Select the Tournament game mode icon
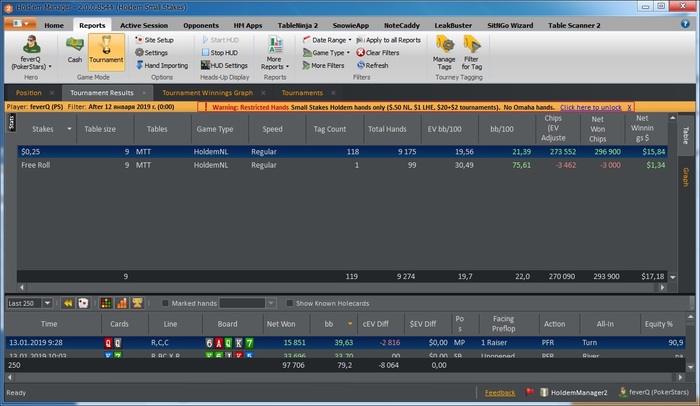 [106, 51]
